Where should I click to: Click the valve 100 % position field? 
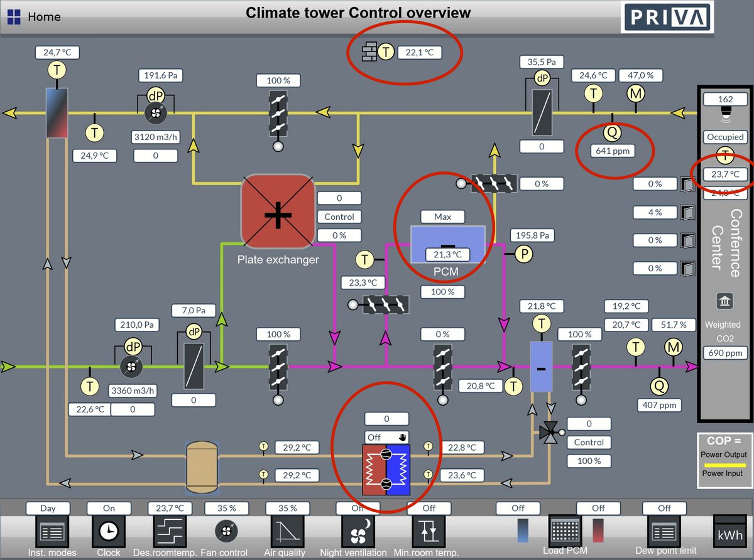click(589, 461)
